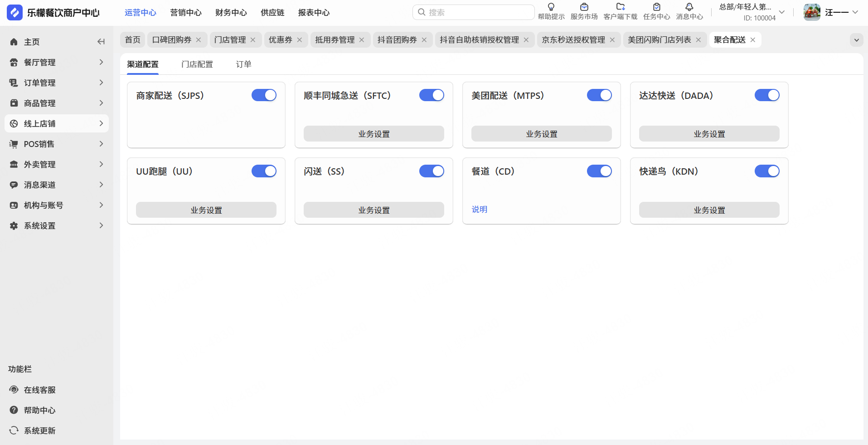Screen dimensions: 868x445
Task: Switch to the 财务中心 menu
Action: pyautogui.click(x=231, y=13)
